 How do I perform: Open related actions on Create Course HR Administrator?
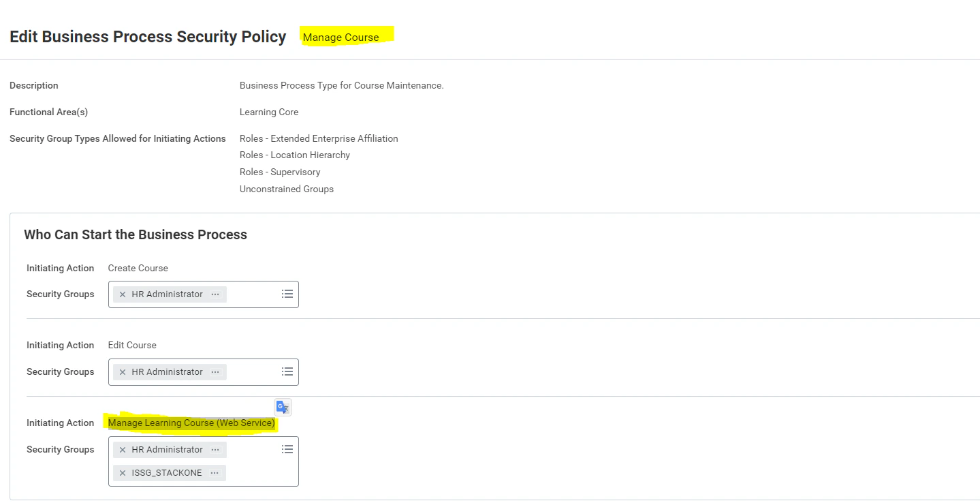(215, 294)
